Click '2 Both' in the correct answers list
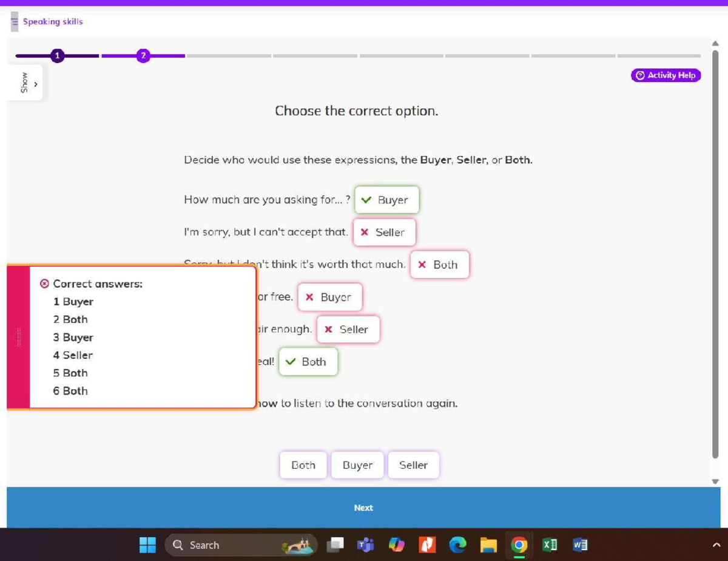728x561 pixels. (70, 319)
